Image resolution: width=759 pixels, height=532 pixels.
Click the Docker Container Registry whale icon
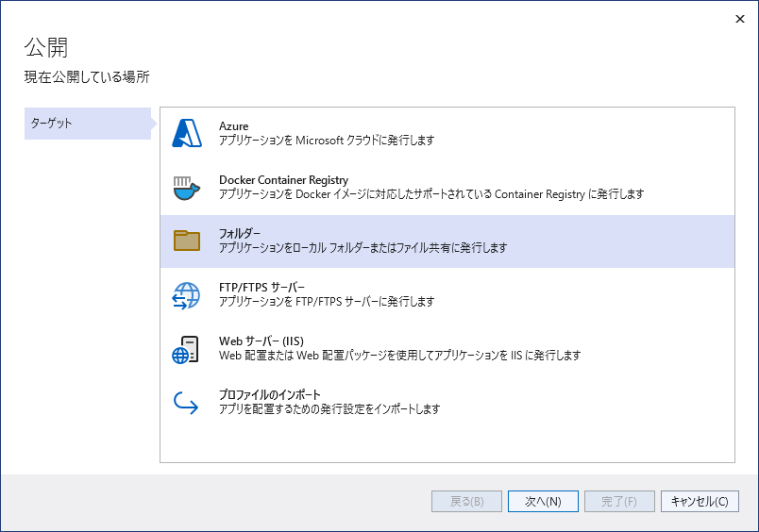click(187, 188)
